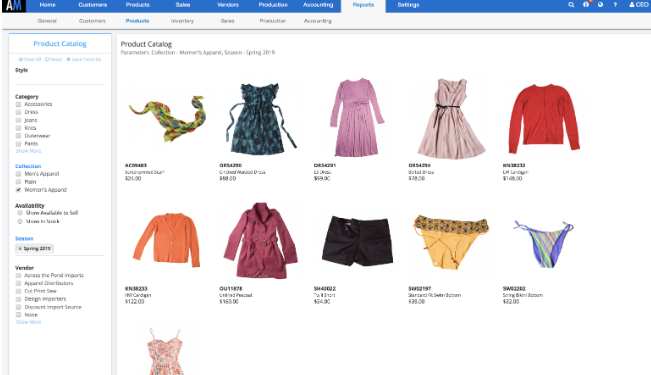Check the Plain collection box
Image resolution: width=651 pixels, height=375 pixels.
18,182
